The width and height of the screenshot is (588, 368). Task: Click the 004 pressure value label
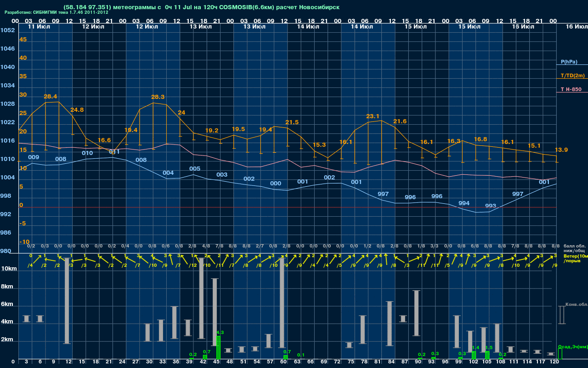pos(168,173)
